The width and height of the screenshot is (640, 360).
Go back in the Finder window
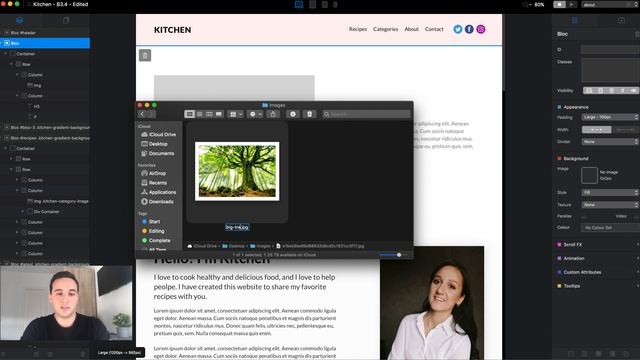tap(142, 114)
